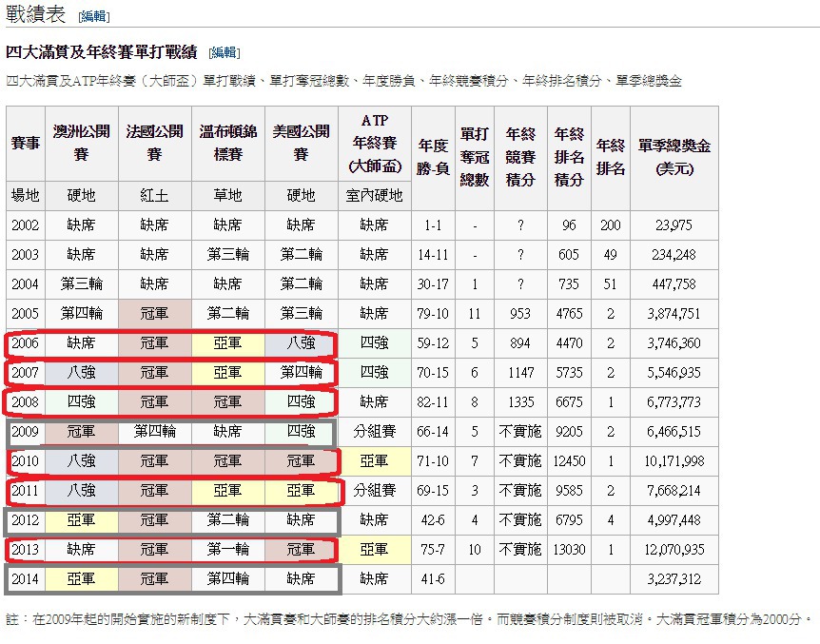The height and width of the screenshot is (644, 820).
Task: Click the 6,773,773 prize money cell
Action: point(674,401)
